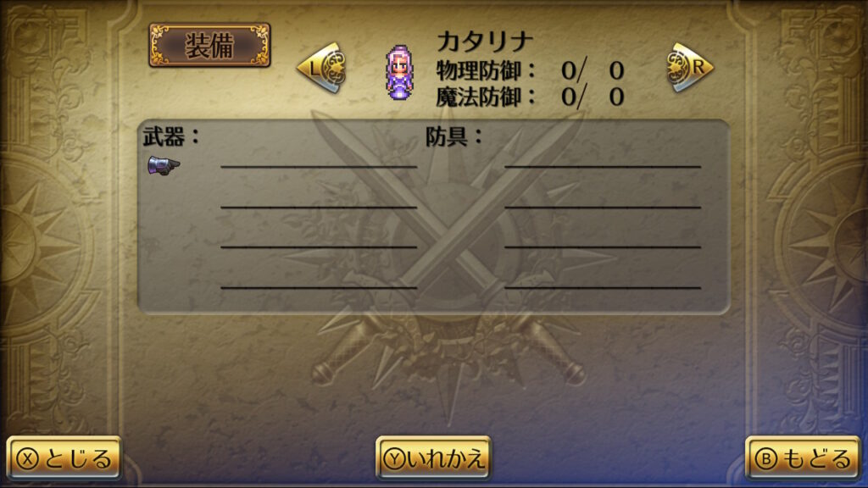Click the Y いれかえ swap button
Viewport: 868px width, 488px height.
point(433,458)
